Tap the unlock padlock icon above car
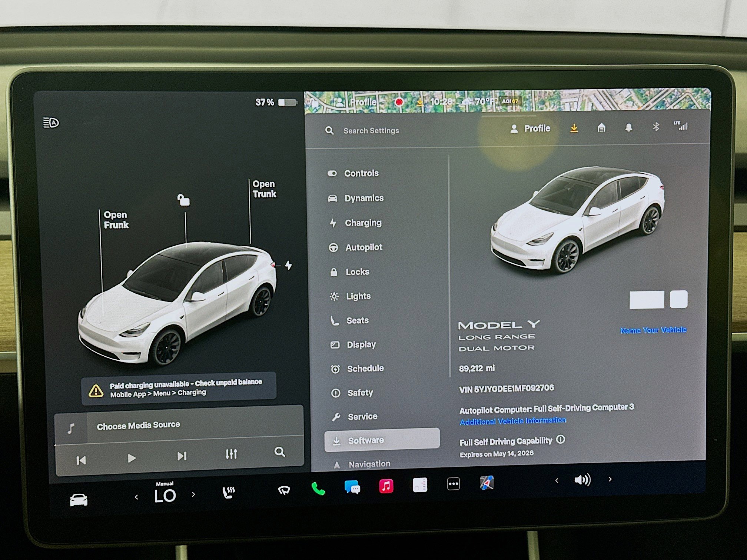Screen dimensions: 747x560 coord(183,200)
